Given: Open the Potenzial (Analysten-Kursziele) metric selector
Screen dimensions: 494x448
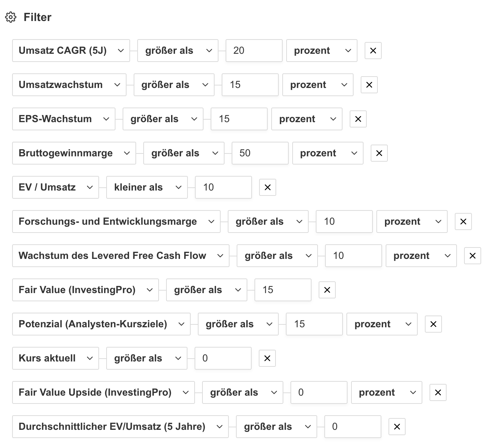Looking at the screenshot, I should (101, 324).
